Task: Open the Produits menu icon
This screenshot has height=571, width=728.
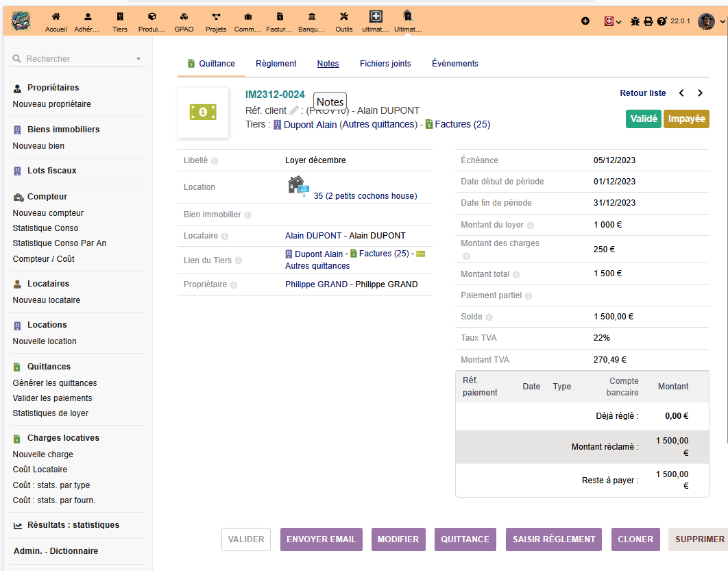Action: point(151,21)
